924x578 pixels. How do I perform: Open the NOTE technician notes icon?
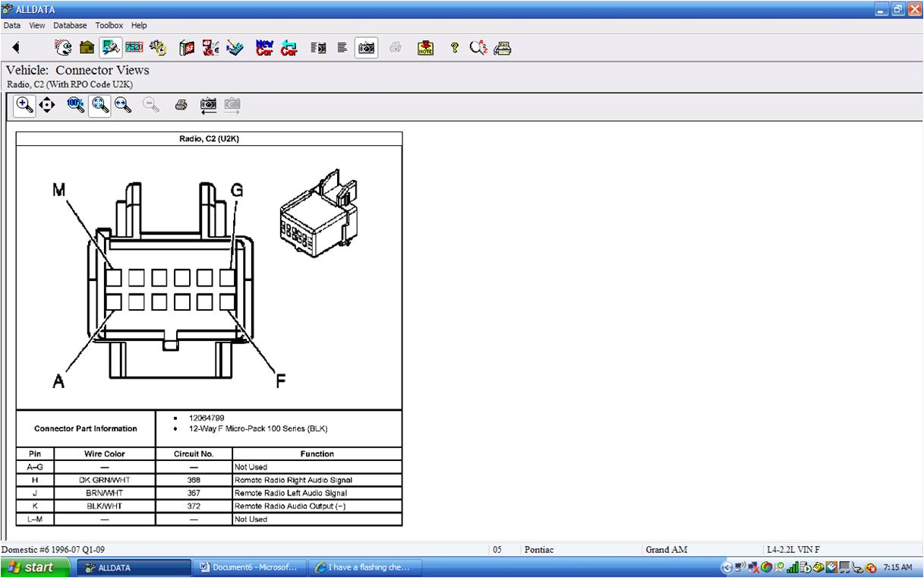click(x=425, y=47)
